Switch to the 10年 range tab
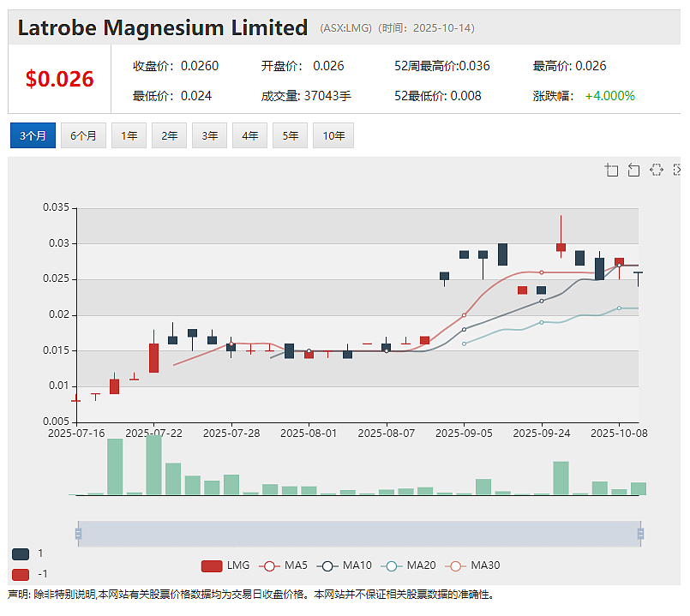 tap(333, 135)
